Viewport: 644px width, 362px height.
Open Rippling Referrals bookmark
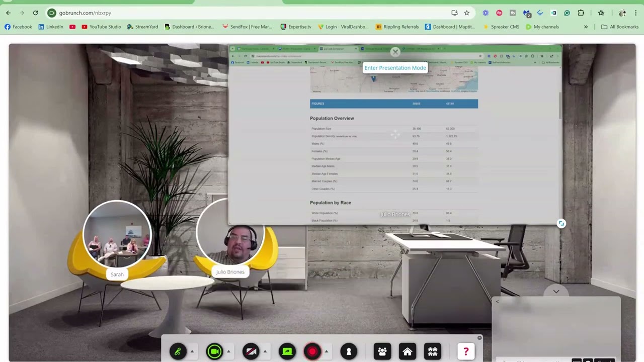pyautogui.click(x=397, y=27)
